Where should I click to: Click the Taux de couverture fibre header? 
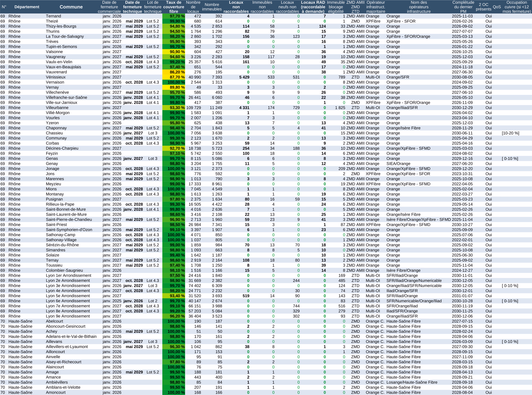pos(174,7)
